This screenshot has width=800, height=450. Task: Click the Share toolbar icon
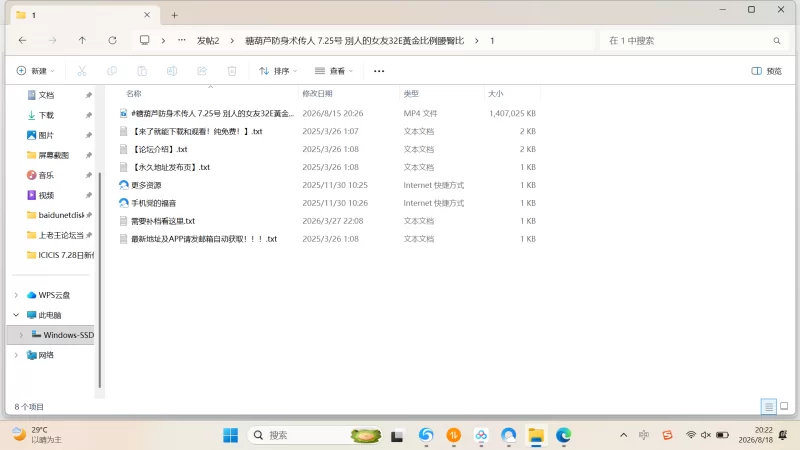[202, 71]
